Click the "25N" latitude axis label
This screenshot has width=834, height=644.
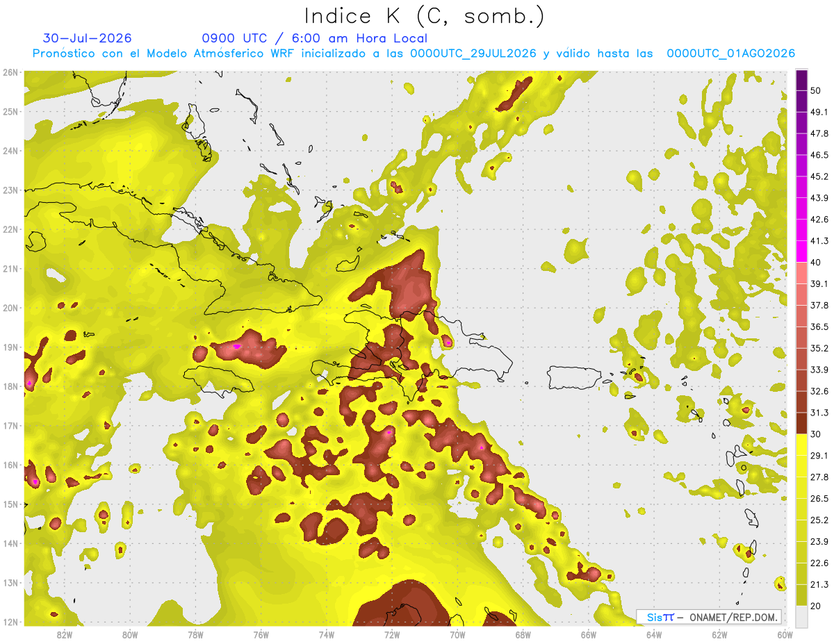10,111
